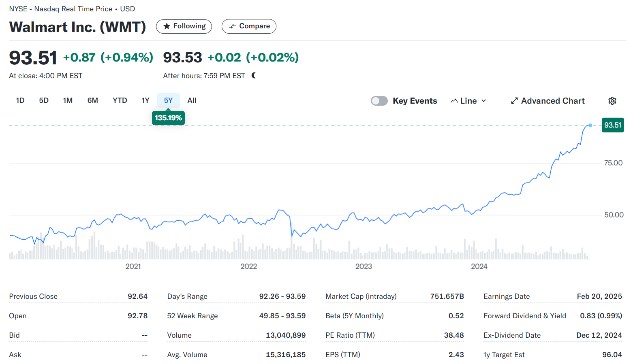This screenshot has width=631, height=364.
Task: Select the YTD time range tab
Action: click(x=120, y=100)
